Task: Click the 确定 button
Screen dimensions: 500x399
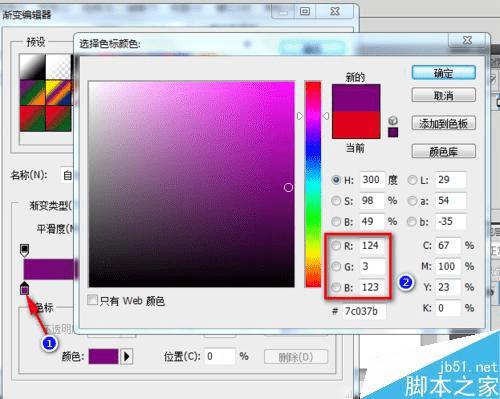Action: [443, 72]
